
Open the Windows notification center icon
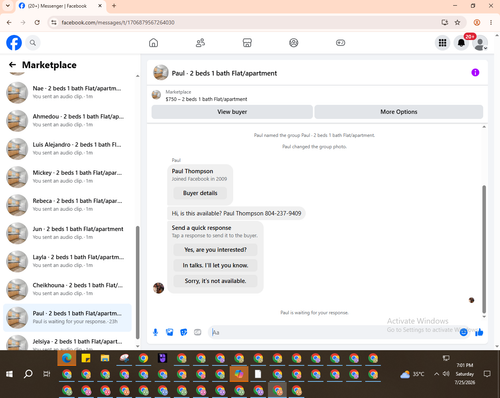tap(487, 374)
